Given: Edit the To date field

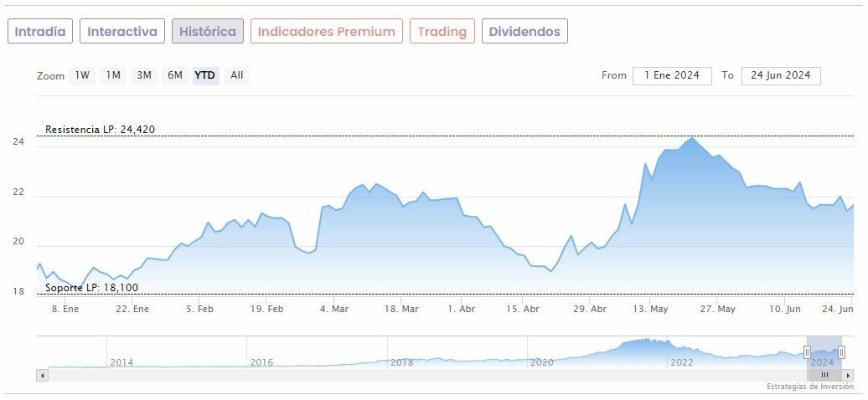Looking at the screenshot, I should [781, 75].
